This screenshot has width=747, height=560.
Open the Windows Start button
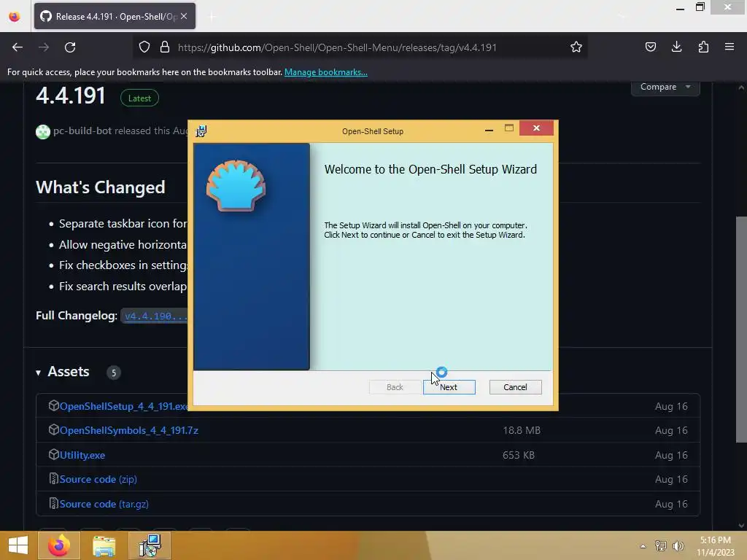click(x=18, y=545)
